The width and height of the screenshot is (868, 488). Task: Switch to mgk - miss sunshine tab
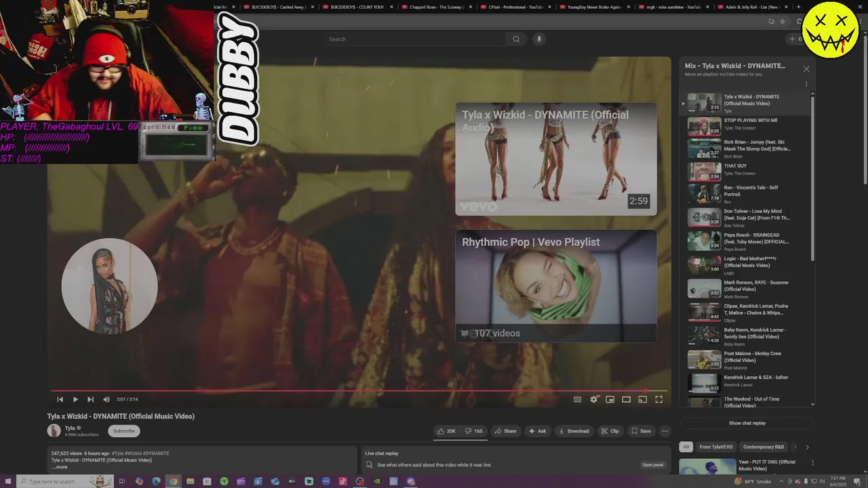[x=673, y=7]
